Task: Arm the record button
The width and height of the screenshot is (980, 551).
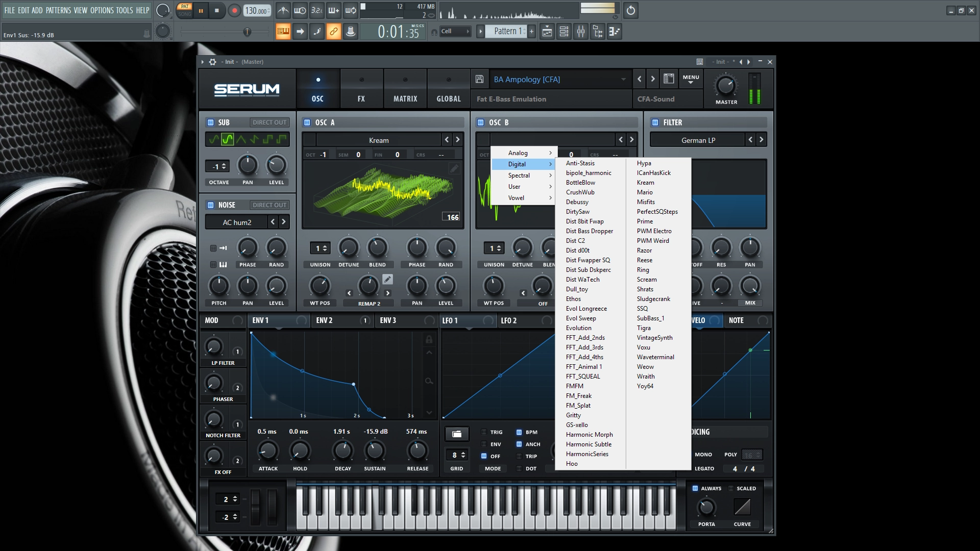Action: click(234, 10)
